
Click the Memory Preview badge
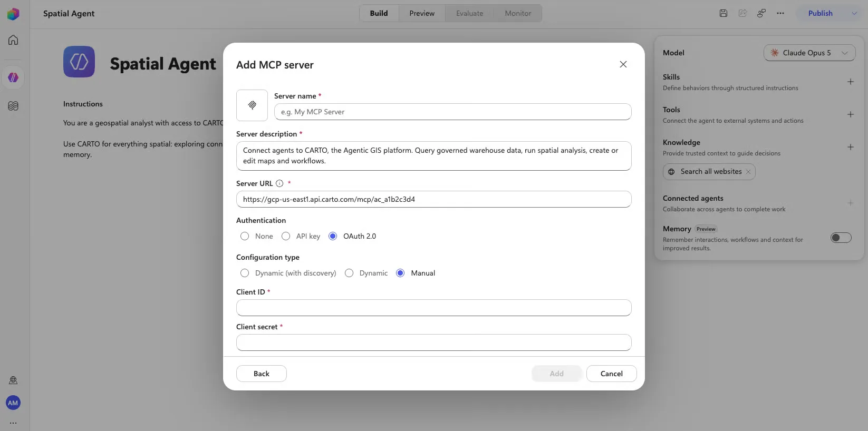(706, 229)
